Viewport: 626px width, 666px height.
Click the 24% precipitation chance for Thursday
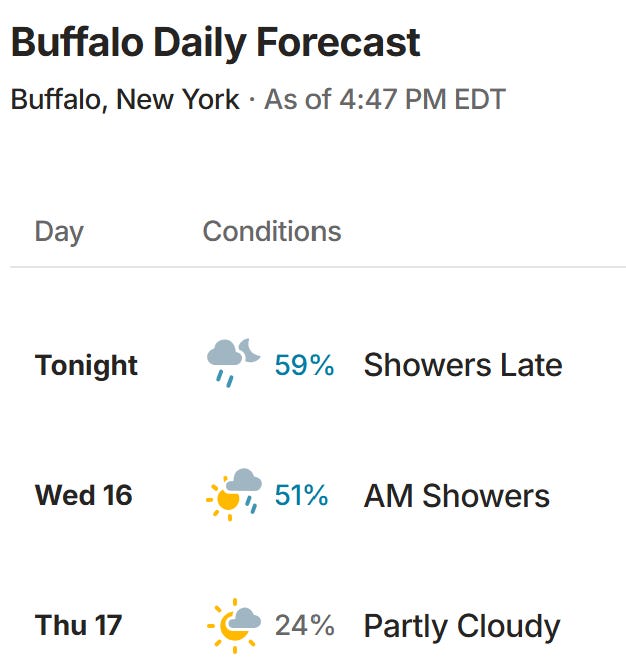coord(305,625)
